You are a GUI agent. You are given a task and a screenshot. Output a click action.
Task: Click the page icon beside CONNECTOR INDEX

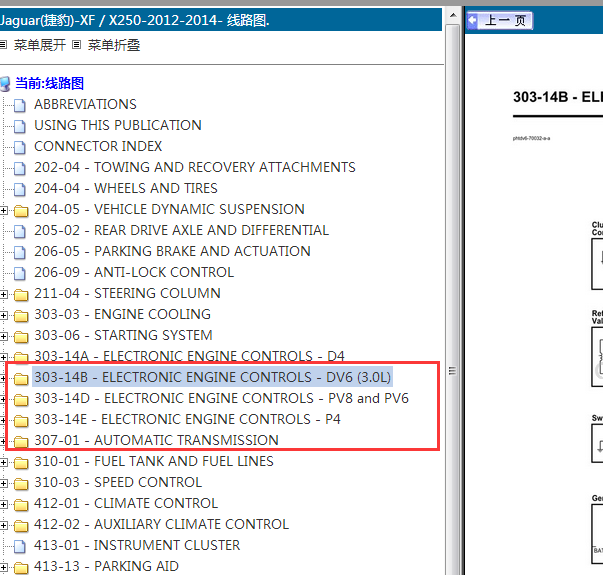click(x=20, y=147)
